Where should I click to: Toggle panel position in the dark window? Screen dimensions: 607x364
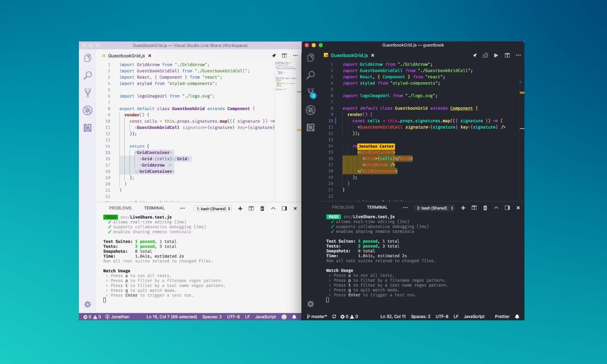[x=507, y=208]
